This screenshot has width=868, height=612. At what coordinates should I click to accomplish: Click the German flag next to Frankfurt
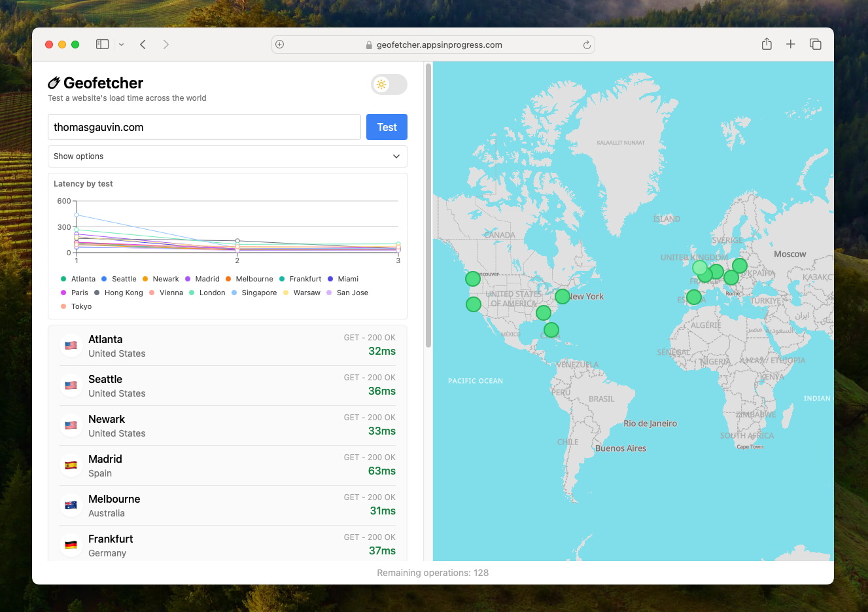click(x=71, y=545)
